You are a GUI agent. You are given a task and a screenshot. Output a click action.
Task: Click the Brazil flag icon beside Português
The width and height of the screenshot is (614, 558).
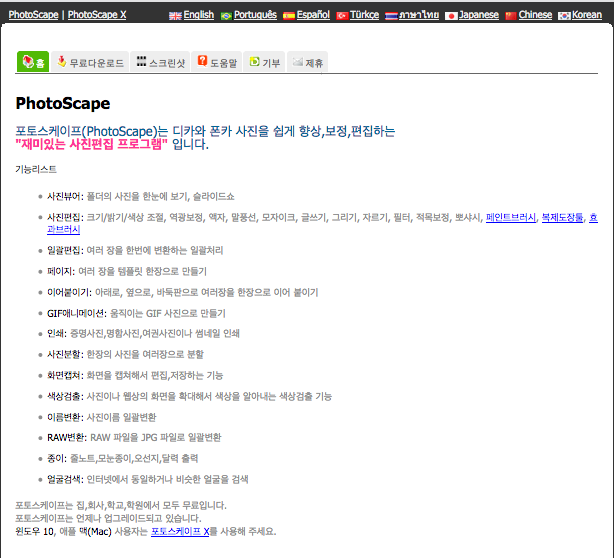click(226, 16)
